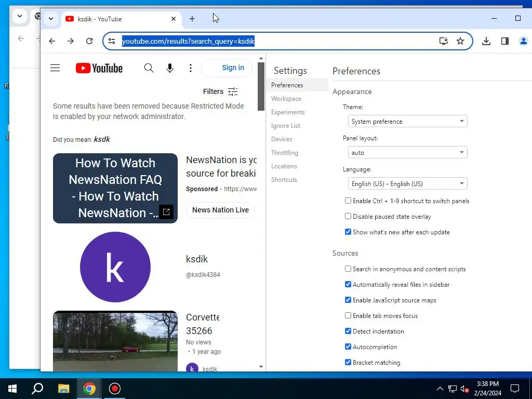Open Windows taskbar search
Screen dimensions: 532x399
coord(37,389)
